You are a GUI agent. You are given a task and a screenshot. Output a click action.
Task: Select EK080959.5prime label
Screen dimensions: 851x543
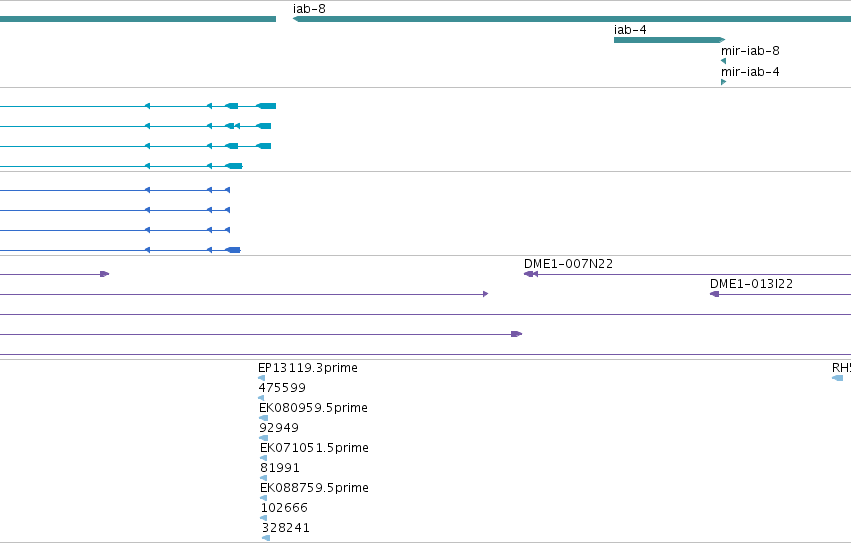click(313, 408)
